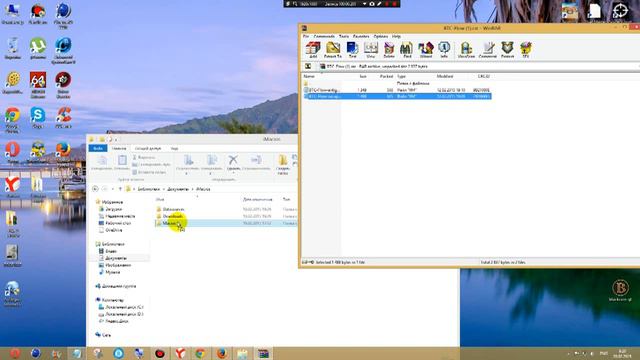The height and width of the screenshot is (360, 640).
Task: Click the VirusScan icon in WinRAR toolbar
Action: point(466,50)
